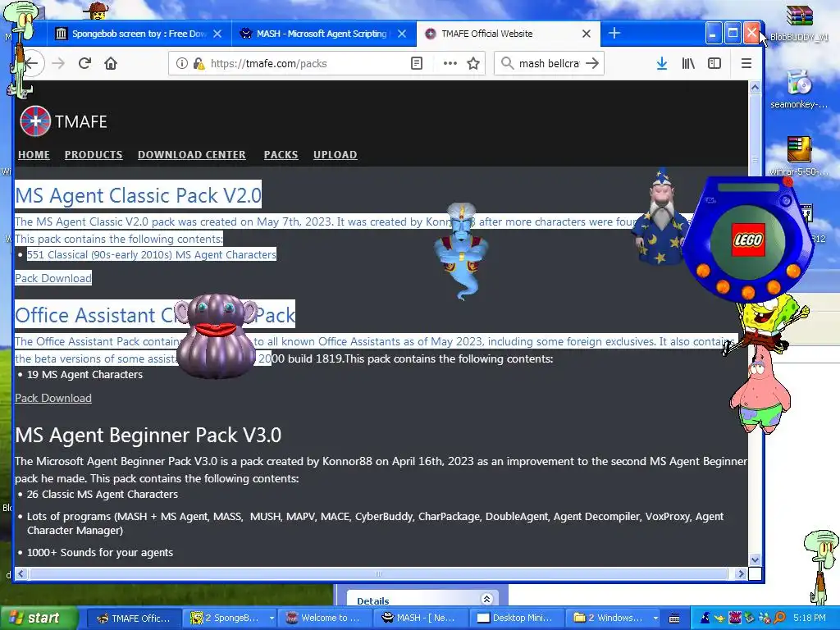Open the Firefox hamburger menu
Screen dimensions: 840x630
pos(746,63)
